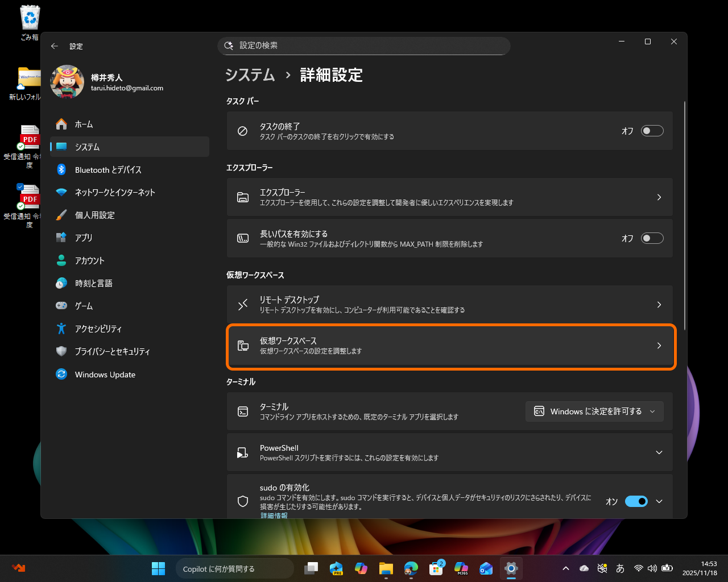Image resolution: width=728 pixels, height=582 pixels.
Task: Click the リモート デスクトップ icon
Action: (x=243, y=305)
